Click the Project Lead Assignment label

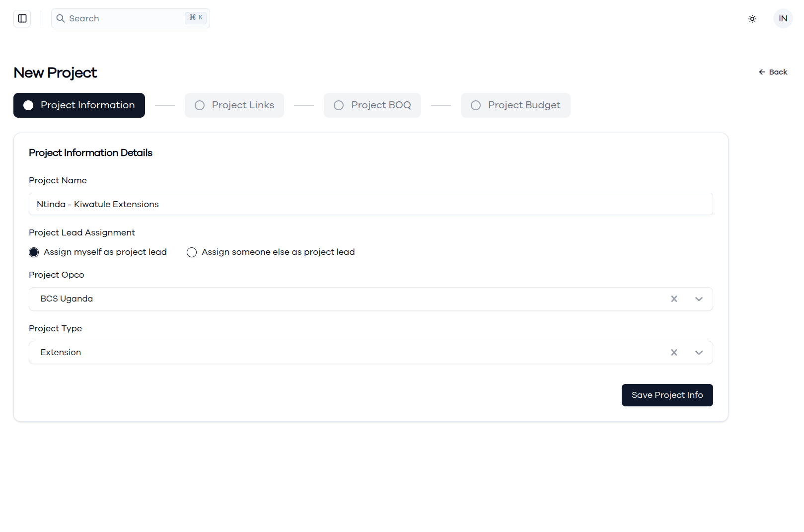(x=82, y=233)
